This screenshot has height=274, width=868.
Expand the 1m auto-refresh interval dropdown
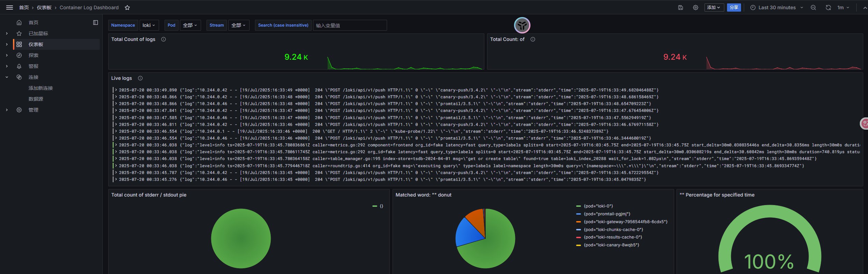pos(843,8)
